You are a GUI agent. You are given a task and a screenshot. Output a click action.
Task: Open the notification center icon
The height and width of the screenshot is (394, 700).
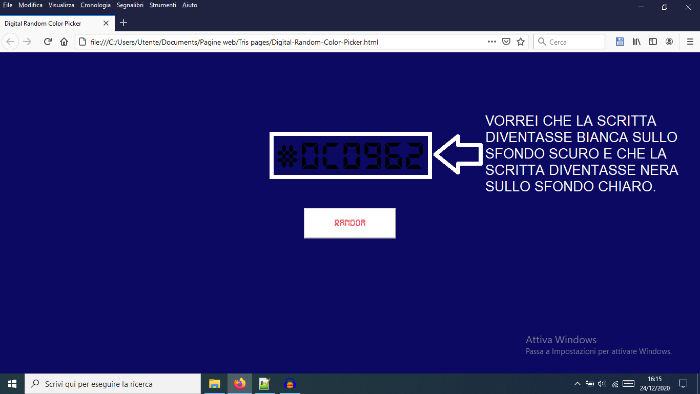[x=683, y=384]
